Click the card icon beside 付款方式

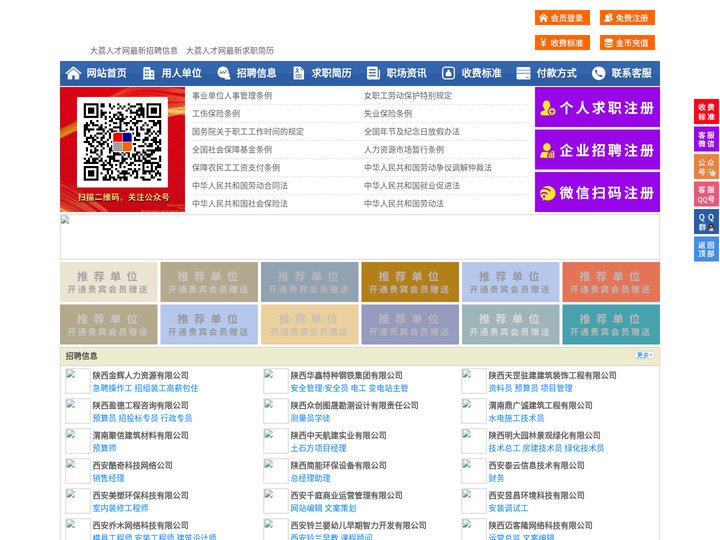pos(523,73)
